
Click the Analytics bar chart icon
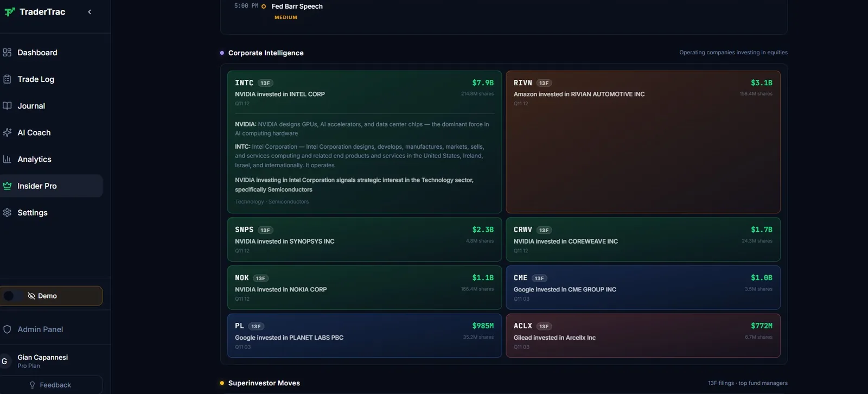point(7,159)
